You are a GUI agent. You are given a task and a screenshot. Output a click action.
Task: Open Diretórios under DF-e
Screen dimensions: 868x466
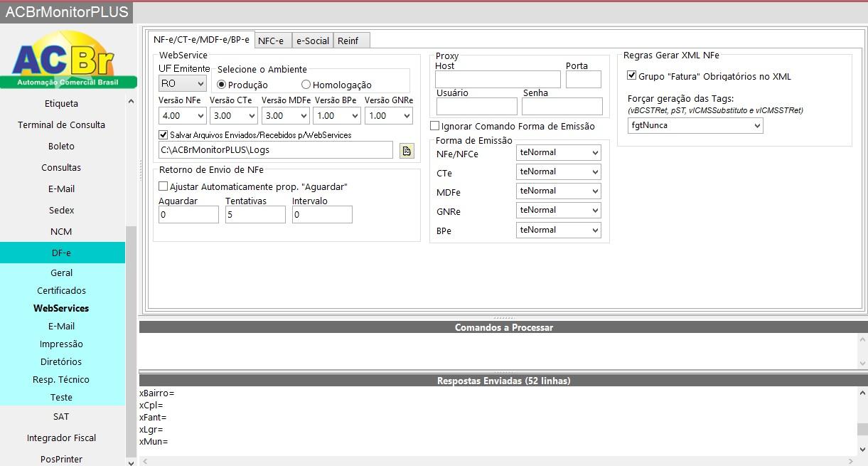click(62, 361)
